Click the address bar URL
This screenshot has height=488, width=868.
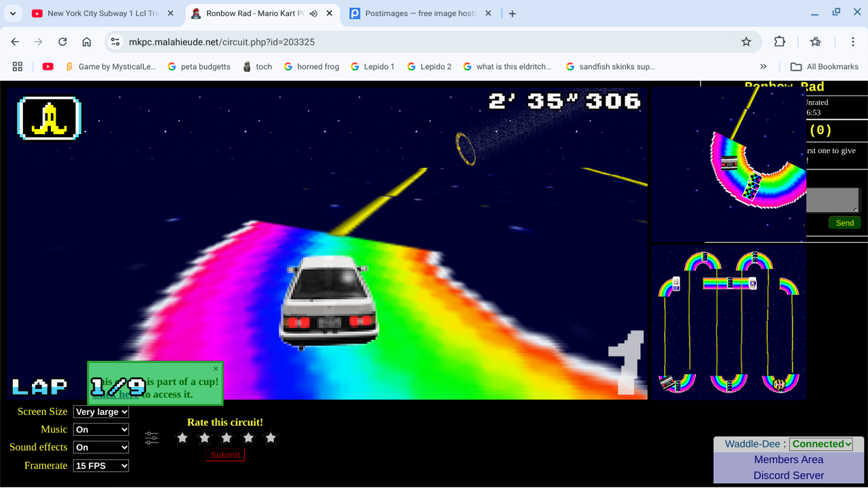click(x=222, y=41)
